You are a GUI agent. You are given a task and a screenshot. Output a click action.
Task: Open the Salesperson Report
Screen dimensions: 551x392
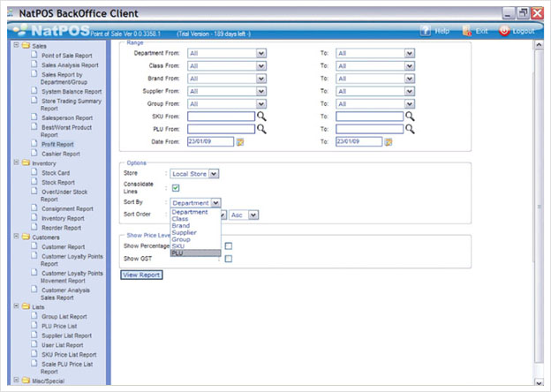(x=67, y=117)
